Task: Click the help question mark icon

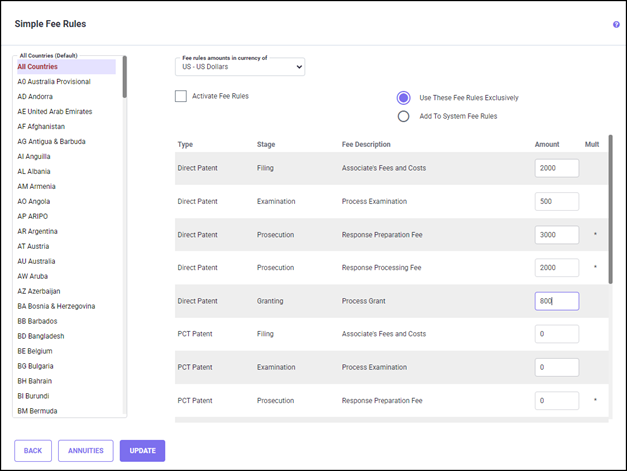Action: click(616, 24)
